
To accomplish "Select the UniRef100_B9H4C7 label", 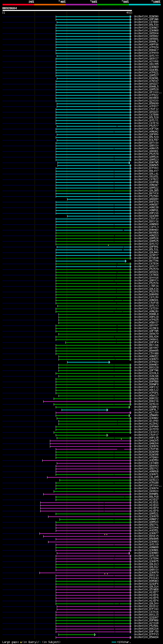I will [x=146, y=50].
